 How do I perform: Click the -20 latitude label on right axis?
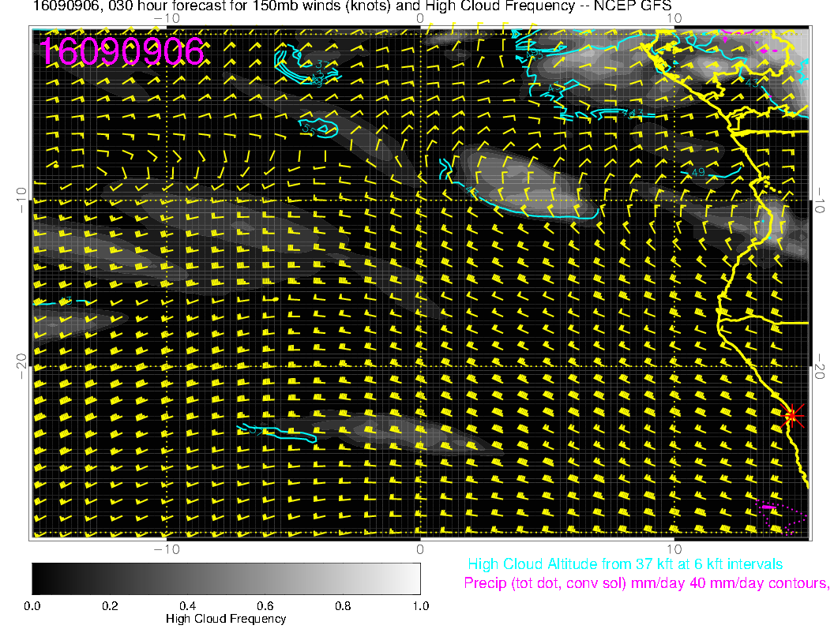tap(820, 367)
